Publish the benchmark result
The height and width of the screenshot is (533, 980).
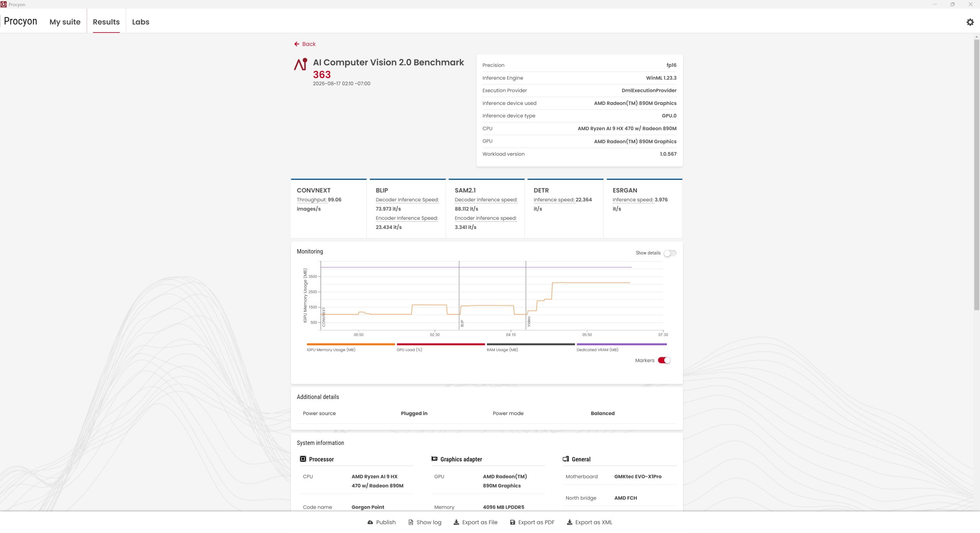click(381, 522)
